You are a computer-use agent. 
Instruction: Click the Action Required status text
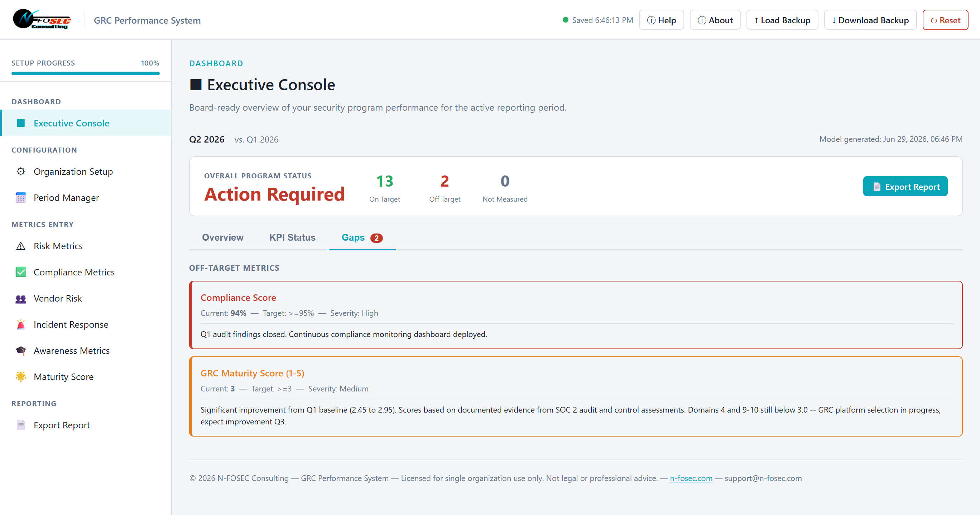274,194
